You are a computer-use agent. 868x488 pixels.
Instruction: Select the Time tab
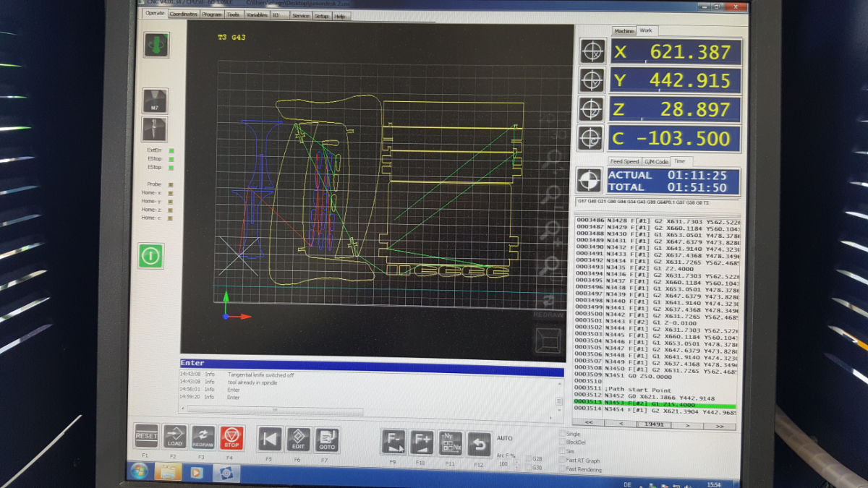(x=681, y=161)
